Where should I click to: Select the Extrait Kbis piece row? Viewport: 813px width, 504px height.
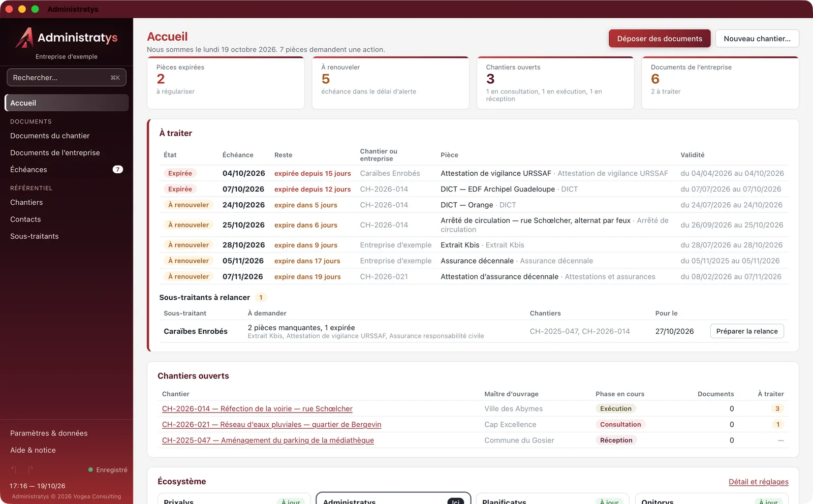pyautogui.click(x=474, y=245)
